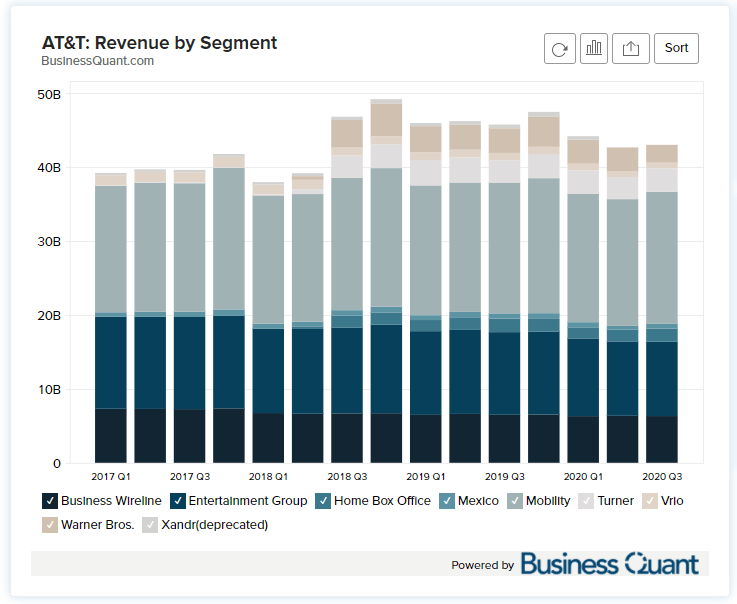Click the 20B y-axis label
The width and height of the screenshot is (737, 604).
pos(49,316)
